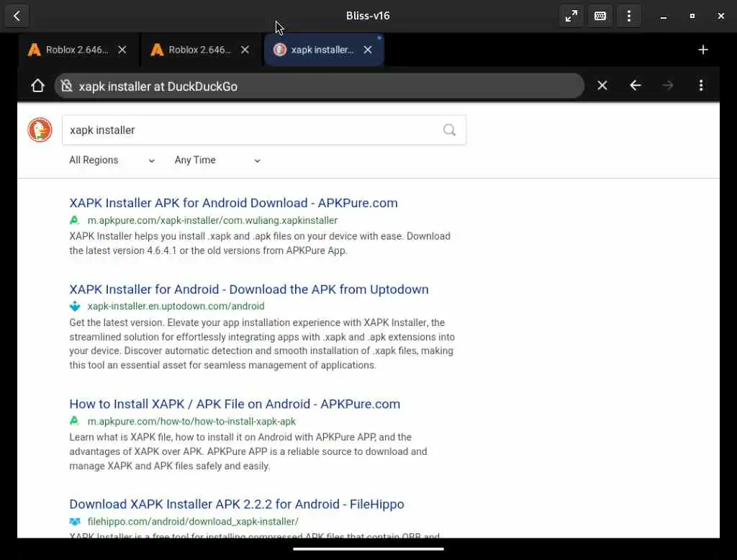This screenshot has width=737, height=560.
Task: Click the snippet text mentioning latest version 4.6.4.1
Action: point(259,243)
